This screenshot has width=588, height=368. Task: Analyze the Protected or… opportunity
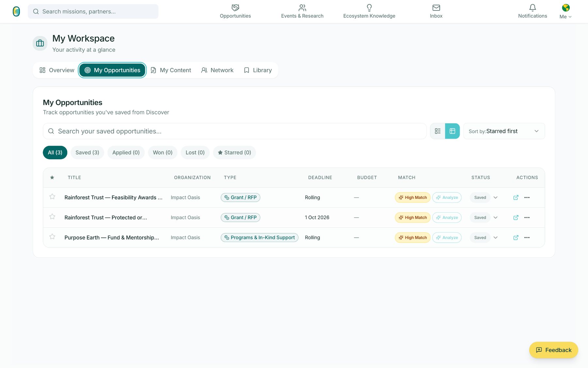pyautogui.click(x=447, y=218)
